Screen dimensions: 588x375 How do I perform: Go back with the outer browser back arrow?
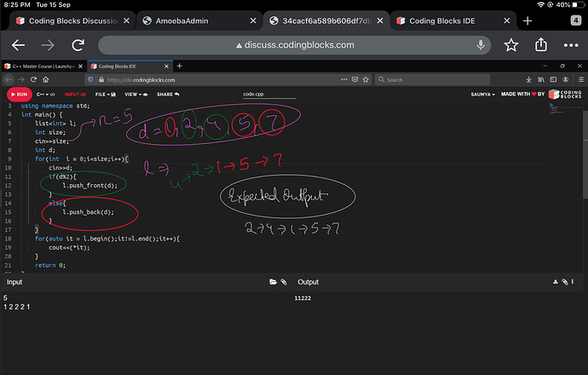click(18, 45)
